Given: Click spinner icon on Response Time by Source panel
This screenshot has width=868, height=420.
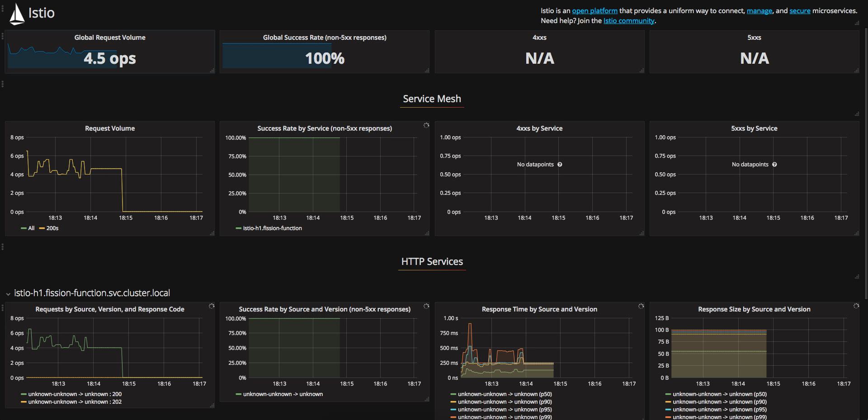Looking at the screenshot, I should point(641,306).
